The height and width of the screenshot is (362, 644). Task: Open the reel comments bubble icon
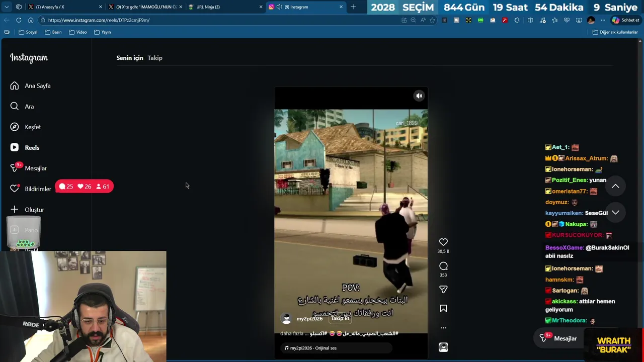tap(443, 266)
